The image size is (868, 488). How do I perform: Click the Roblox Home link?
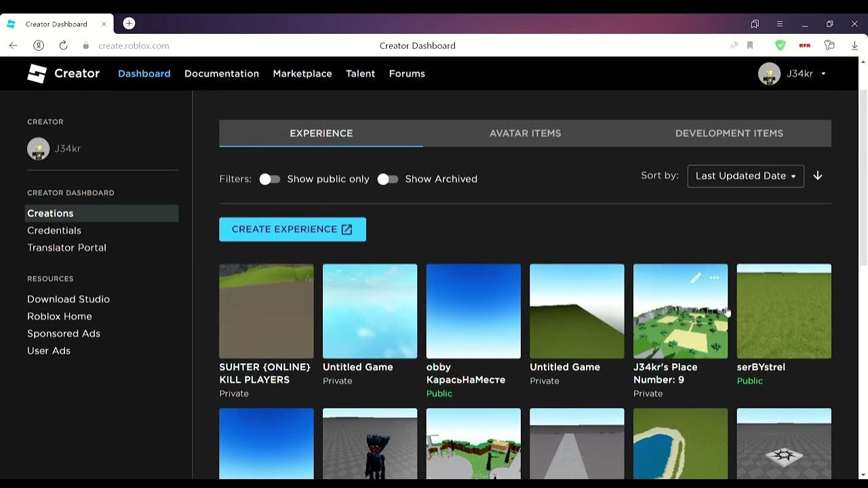(x=60, y=317)
